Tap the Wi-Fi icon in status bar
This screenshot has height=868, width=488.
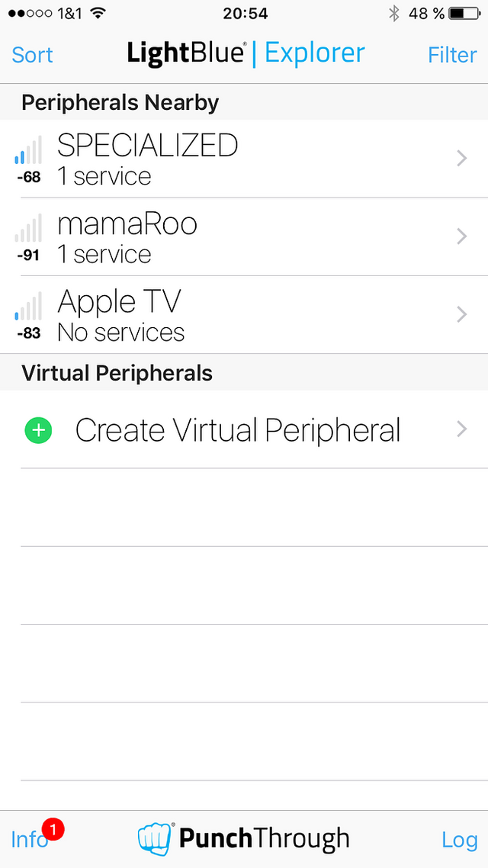98,13
